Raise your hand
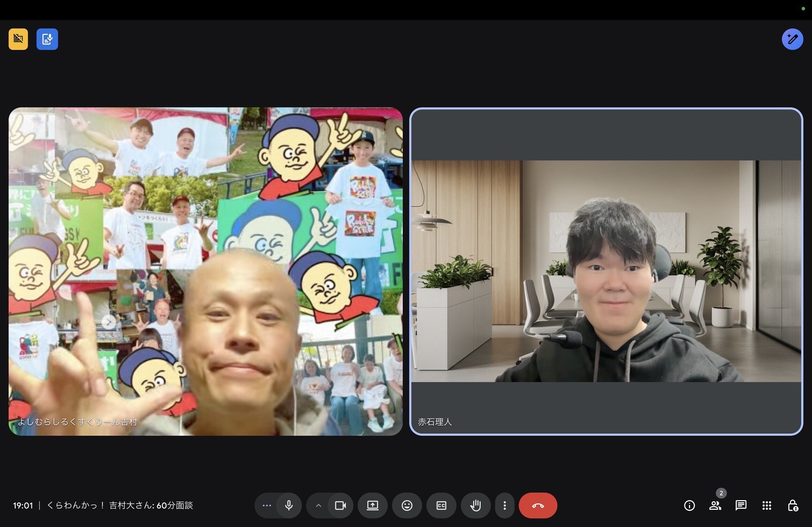Viewport: 812px width, 527px height. tap(475, 505)
